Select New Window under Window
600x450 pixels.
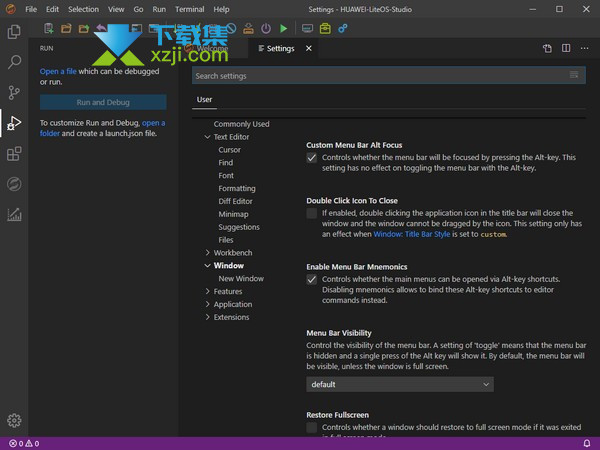(x=241, y=279)
